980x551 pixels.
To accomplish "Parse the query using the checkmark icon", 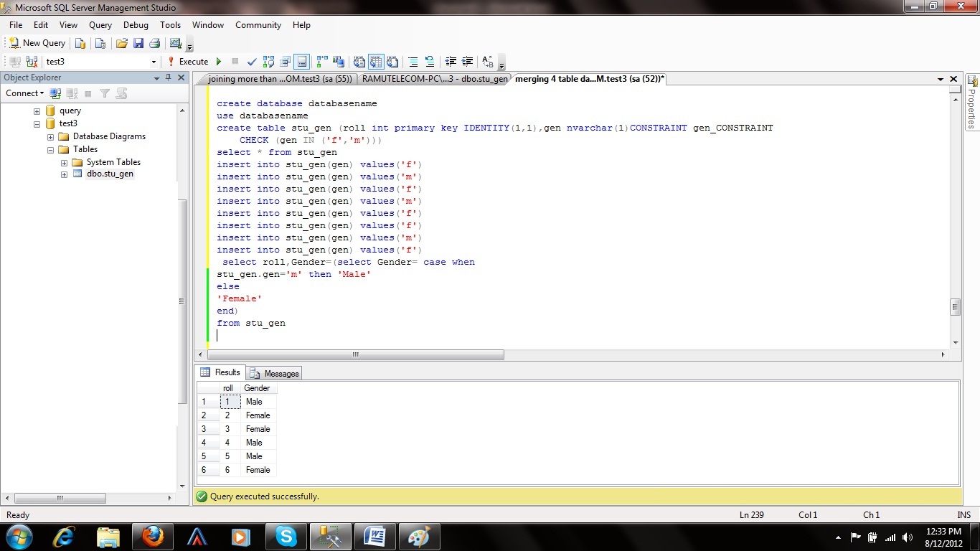I will click(252, 62).
